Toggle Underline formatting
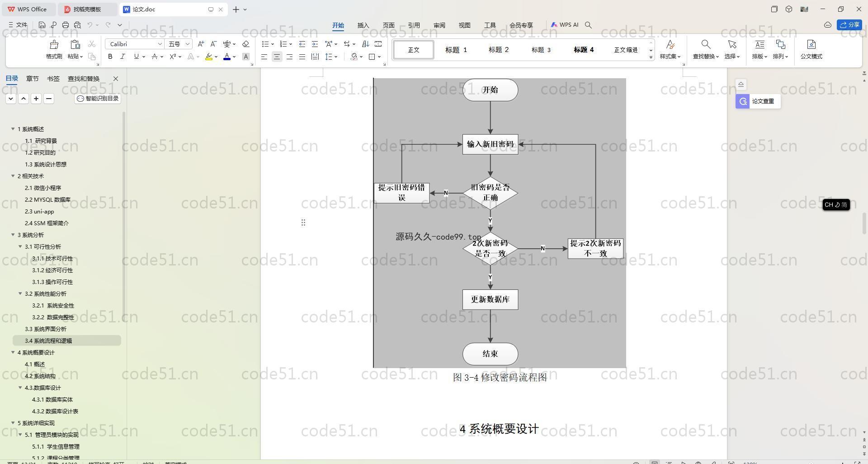The height and width of the screenshot is (464, 868). pos(136,57)
